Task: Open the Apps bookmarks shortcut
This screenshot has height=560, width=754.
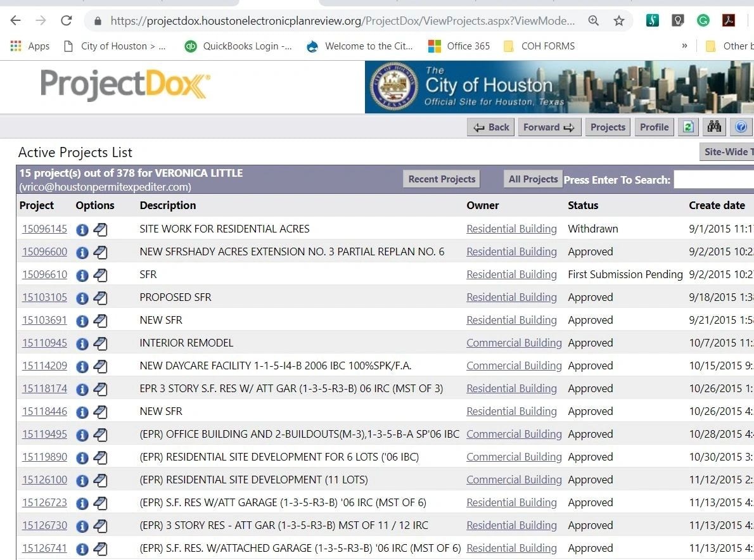Action: pos(30,46)
